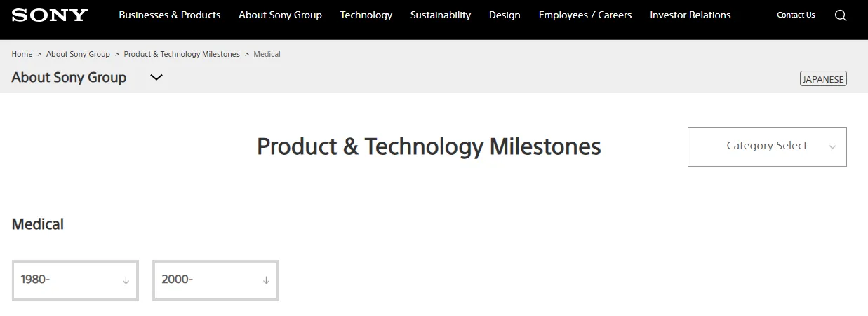
Task: Open the Technology menu
Action: pyautogui.click(x=366, y=15)
